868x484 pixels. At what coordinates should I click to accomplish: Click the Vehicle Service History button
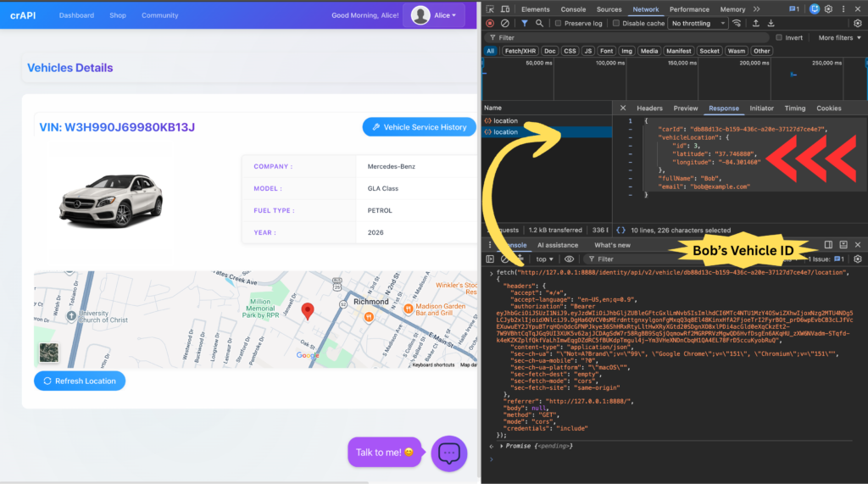click(419, 127)
